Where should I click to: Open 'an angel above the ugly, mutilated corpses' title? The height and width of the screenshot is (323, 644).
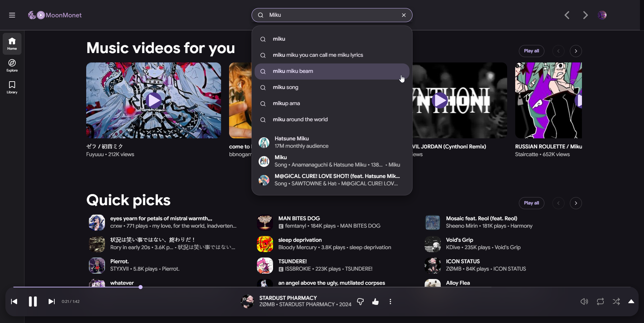pos(332,283)
